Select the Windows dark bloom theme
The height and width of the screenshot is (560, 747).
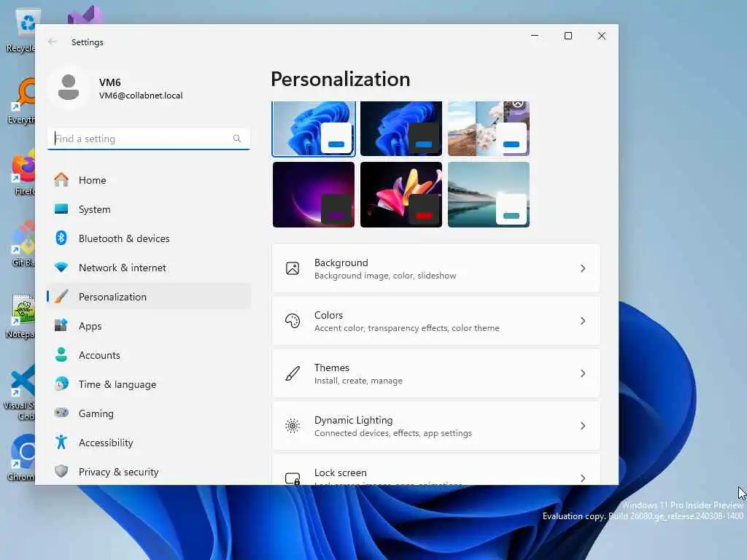401,128
